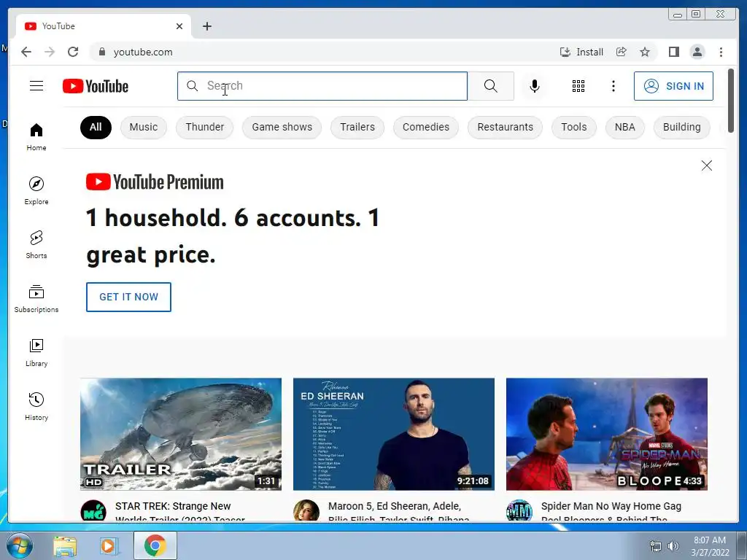Open the Star Trek trailer thumbnail
Image resolution: width=747 pixels, height=560 pixels.
tap(181, 434)
